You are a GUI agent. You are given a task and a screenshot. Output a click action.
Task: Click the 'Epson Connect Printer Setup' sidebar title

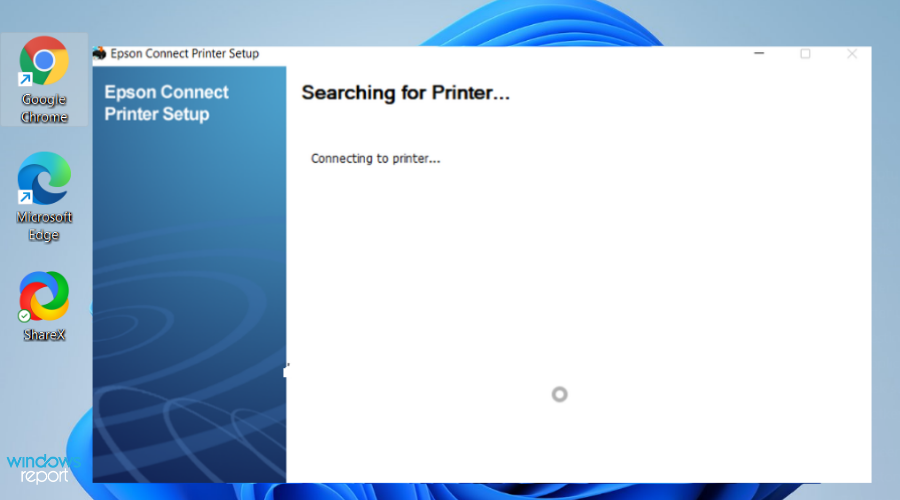[x=166, y=103]
